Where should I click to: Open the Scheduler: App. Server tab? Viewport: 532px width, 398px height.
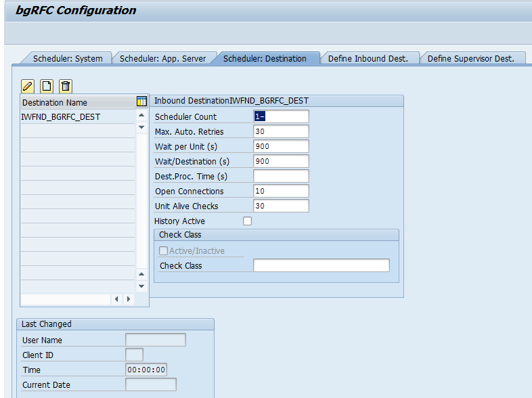162,59
